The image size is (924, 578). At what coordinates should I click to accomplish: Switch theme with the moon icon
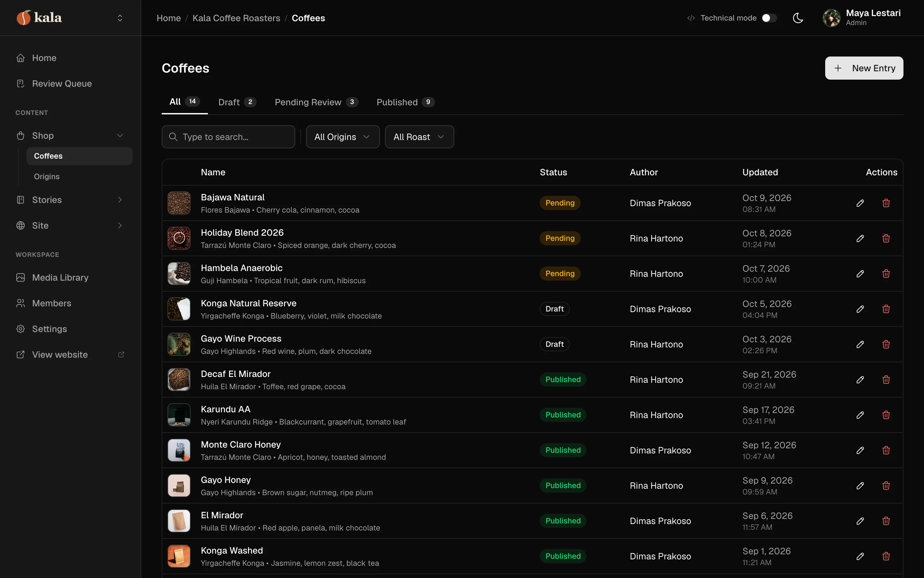click(x=798, y=18)
